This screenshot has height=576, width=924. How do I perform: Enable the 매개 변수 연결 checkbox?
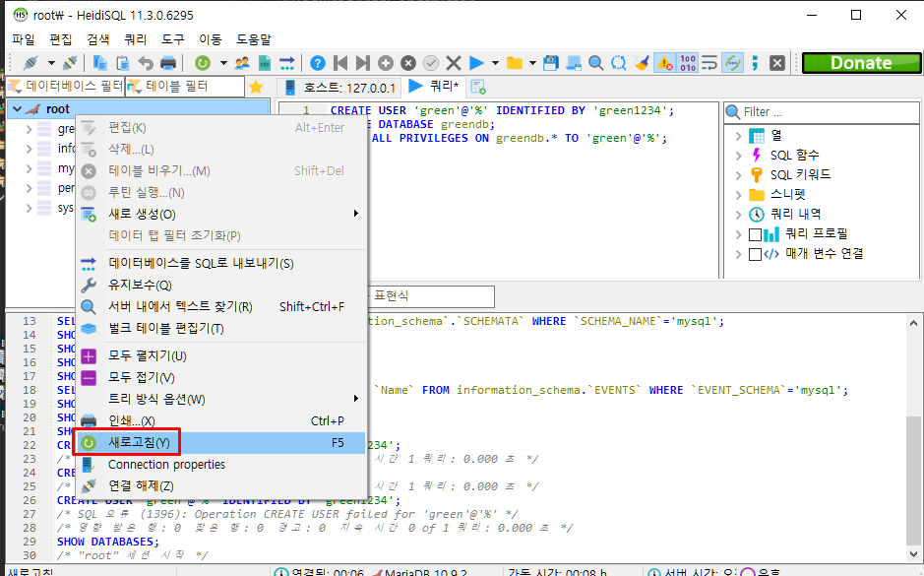pos(755,254)
